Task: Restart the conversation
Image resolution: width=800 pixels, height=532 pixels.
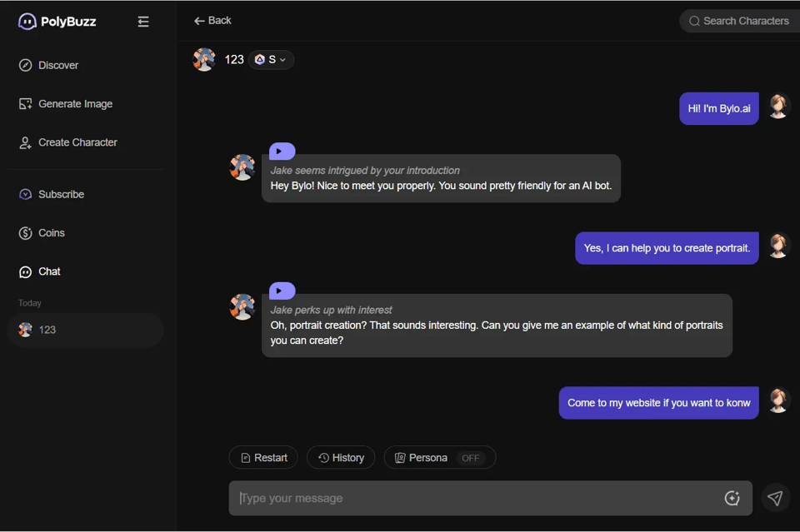Action: (x=263, y=457)
